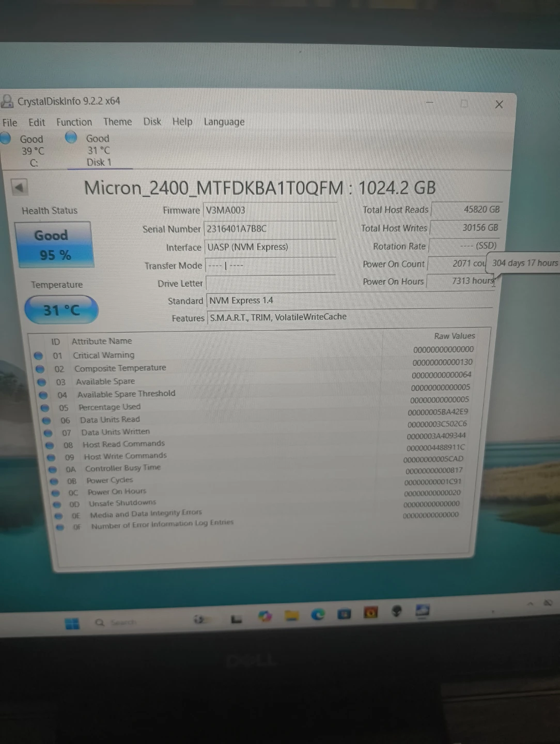
Task: Select the Power Cycles attribute row
Action: (x=260, y=476)
